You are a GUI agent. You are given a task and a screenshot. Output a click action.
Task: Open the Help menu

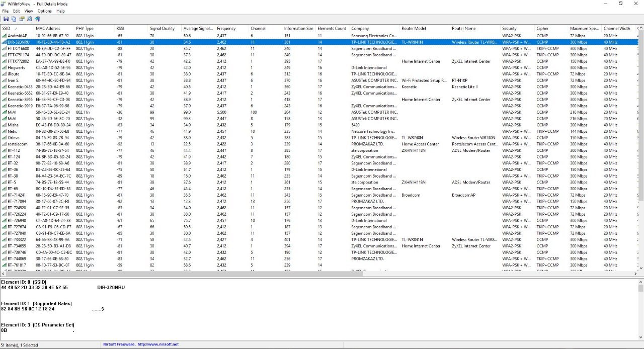pyautogui.click(x=60, y=11)
